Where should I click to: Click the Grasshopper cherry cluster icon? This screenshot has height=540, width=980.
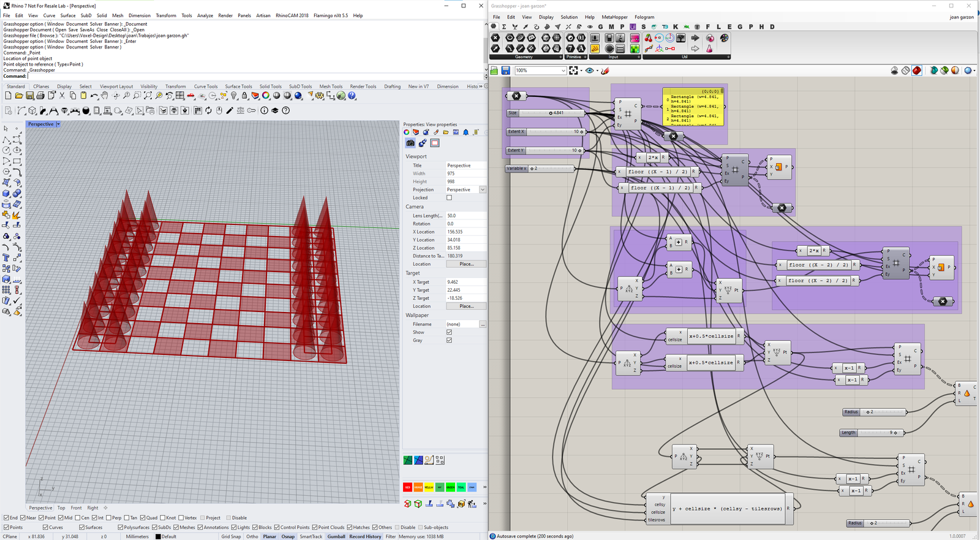(x=649, y=38)
